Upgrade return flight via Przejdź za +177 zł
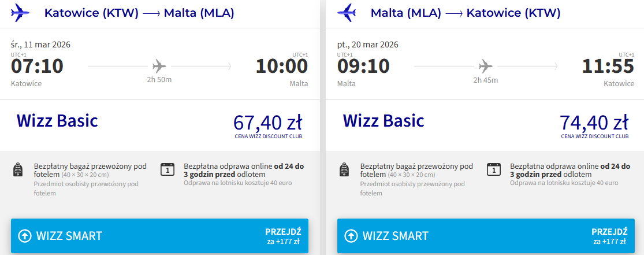644x255 pixels. (609, 235)
